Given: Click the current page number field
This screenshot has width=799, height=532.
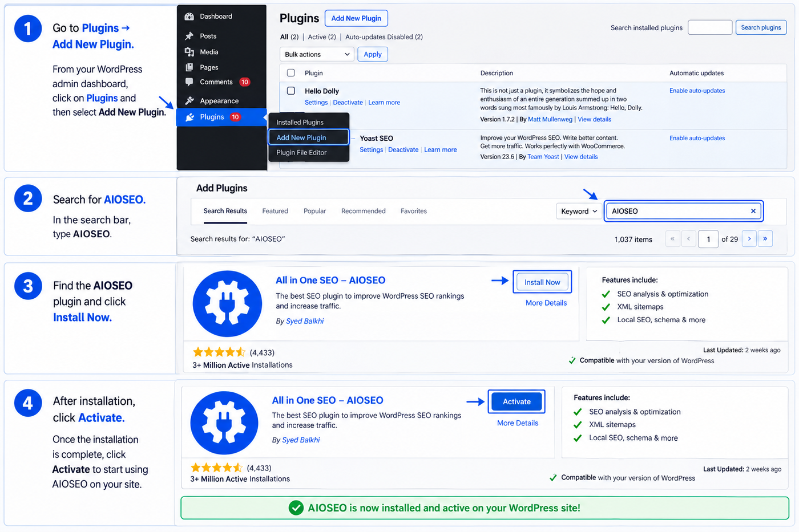Looking at the screenshot, I should [x=709, y=239].
